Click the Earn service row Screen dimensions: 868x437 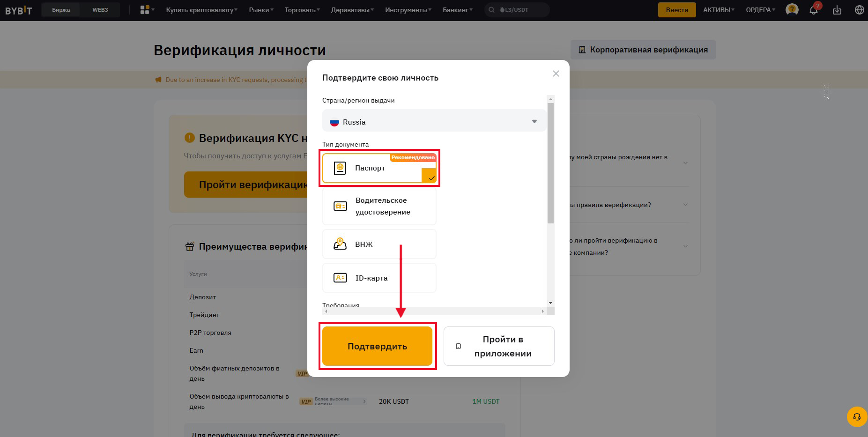click(196, 350)
